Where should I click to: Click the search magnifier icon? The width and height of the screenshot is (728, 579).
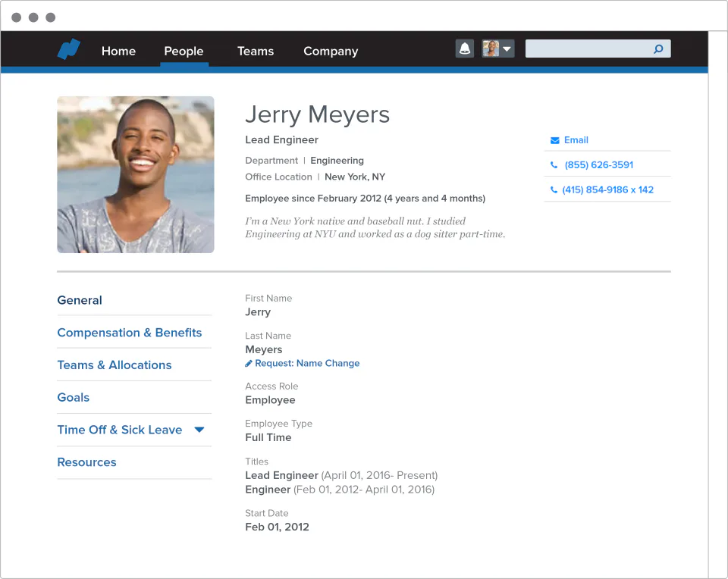click(x=658, y=49)
